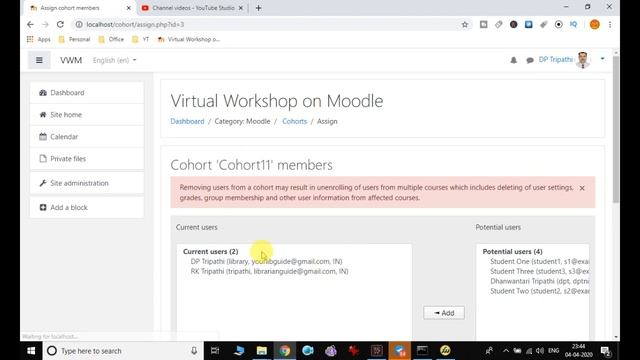Click the VWM site name

[x=71, y=60]
